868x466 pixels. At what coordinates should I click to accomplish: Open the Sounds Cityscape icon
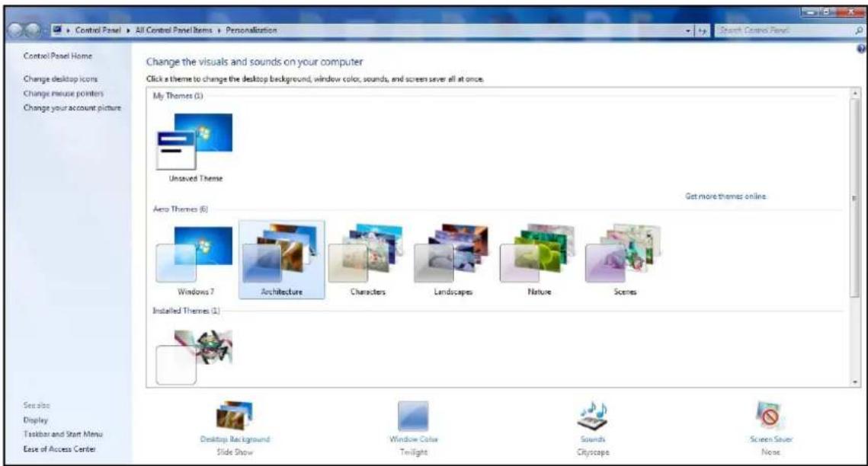coord(592,416)
